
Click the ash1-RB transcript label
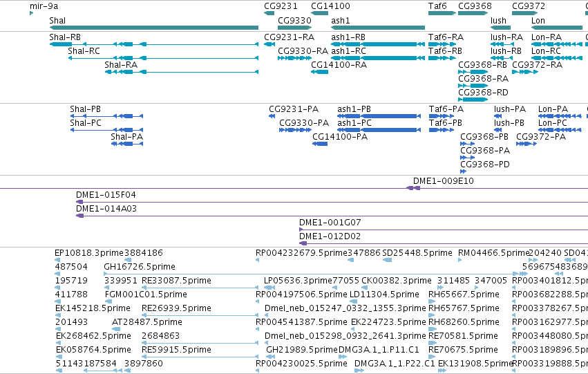click(348, 37)
